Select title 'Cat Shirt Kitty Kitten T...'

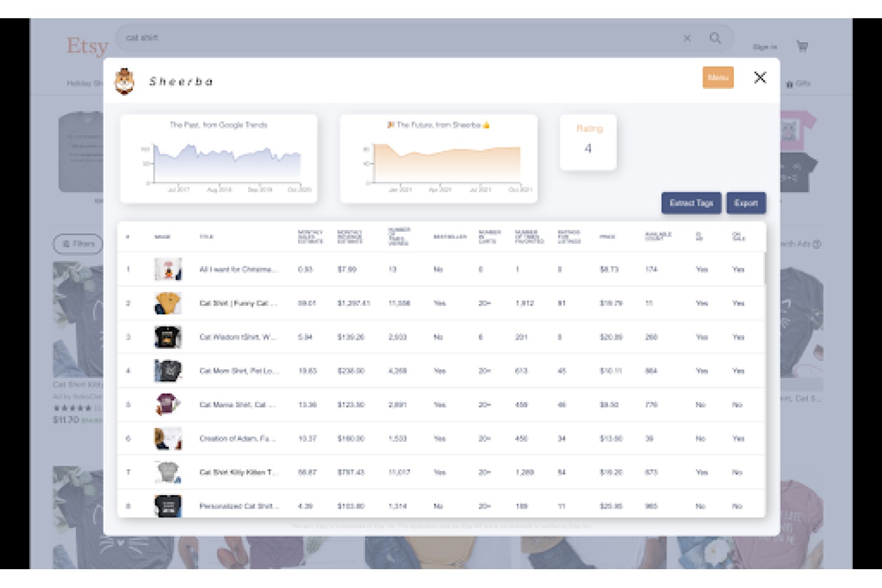pos(239,472)
